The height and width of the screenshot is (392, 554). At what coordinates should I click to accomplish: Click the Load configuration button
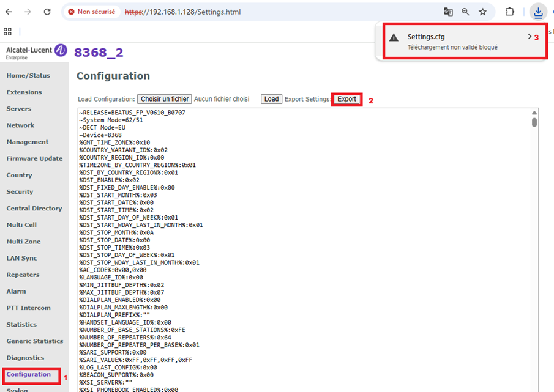click(x=271, y=99)
